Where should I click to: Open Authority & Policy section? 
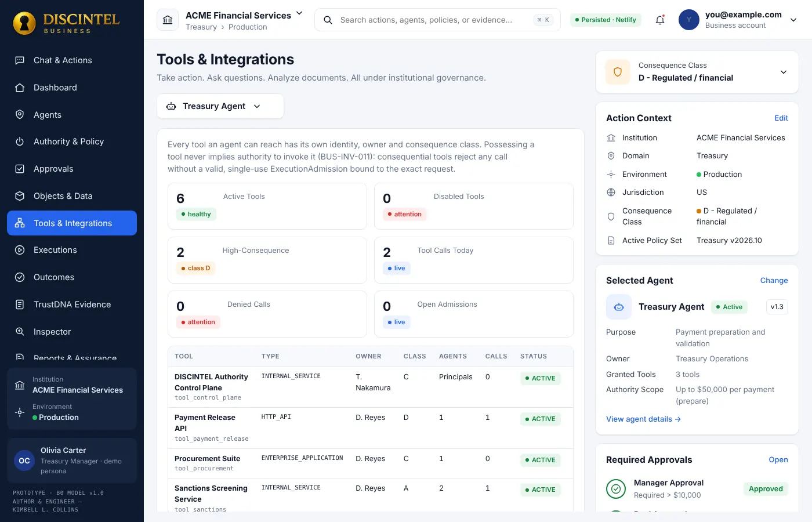pyautogui.click(x=72, y=142)
